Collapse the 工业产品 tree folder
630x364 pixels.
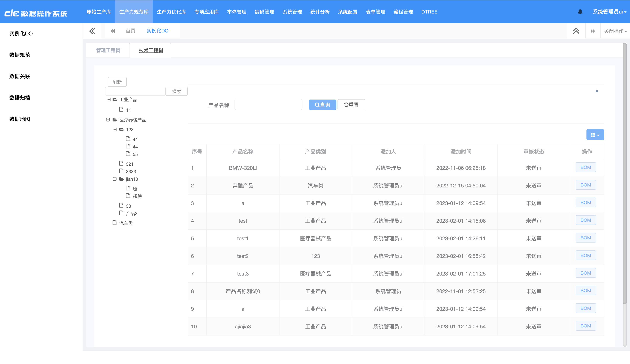(108, 99)
